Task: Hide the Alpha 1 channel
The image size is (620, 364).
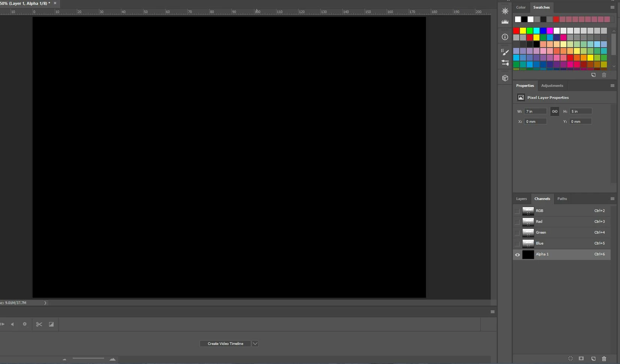Action: click(x=517, y=254)
